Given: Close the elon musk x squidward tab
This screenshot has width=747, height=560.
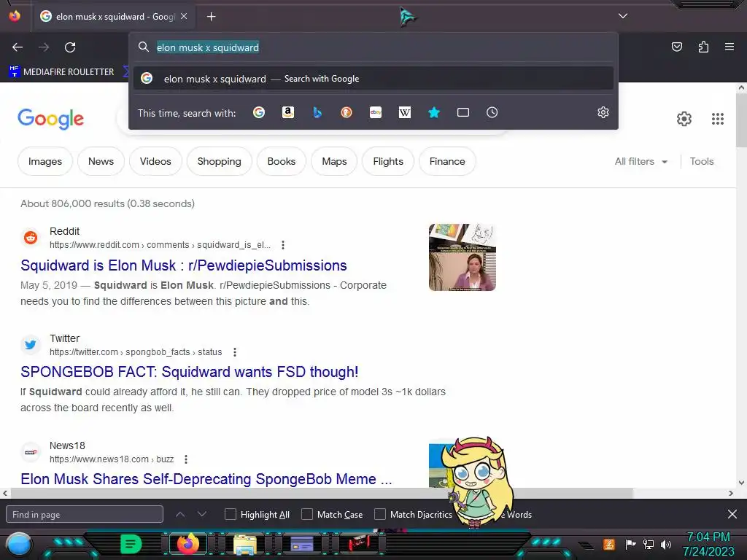Looking at the screenshot, I should (x=184, y=16).
